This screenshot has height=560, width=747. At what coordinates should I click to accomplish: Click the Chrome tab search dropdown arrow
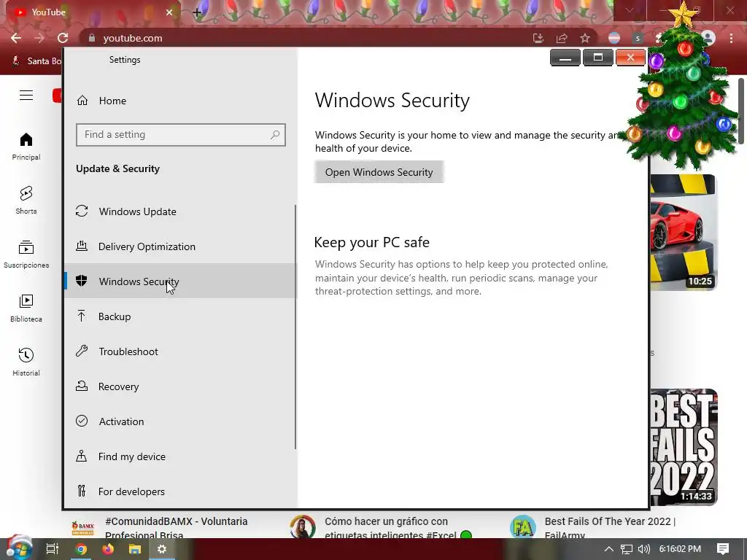tap(630, 10)
